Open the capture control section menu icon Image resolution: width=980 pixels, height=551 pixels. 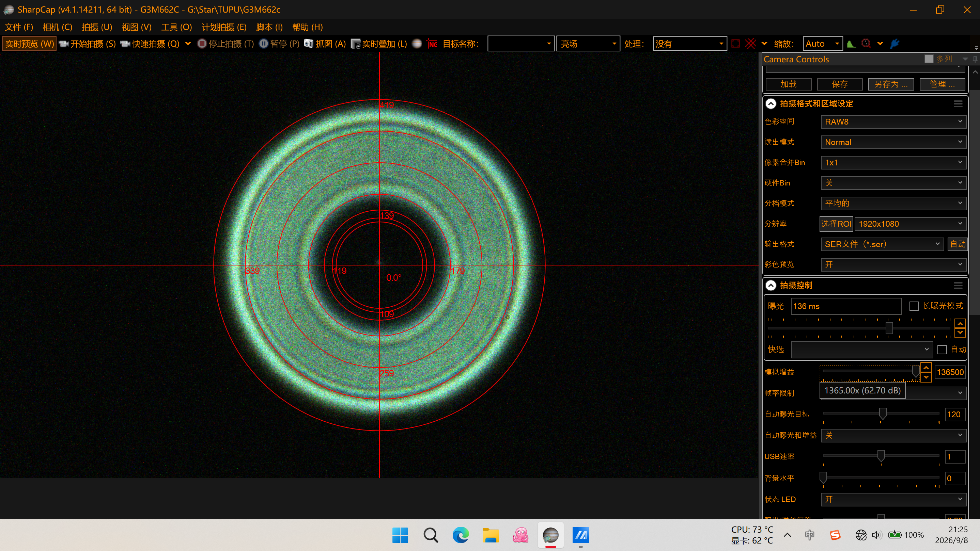point(958,286)
